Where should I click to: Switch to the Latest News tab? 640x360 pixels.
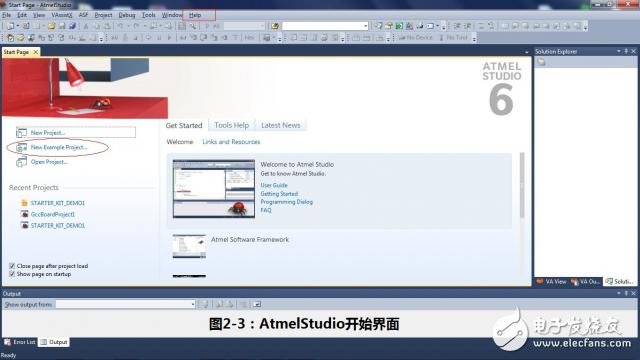[x=280, y=125]
